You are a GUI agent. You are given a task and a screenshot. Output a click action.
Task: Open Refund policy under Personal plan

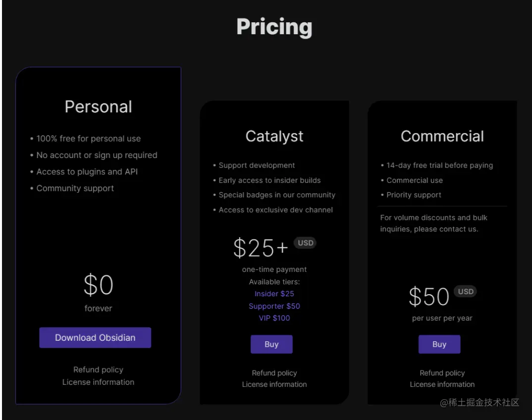(98, 369)
